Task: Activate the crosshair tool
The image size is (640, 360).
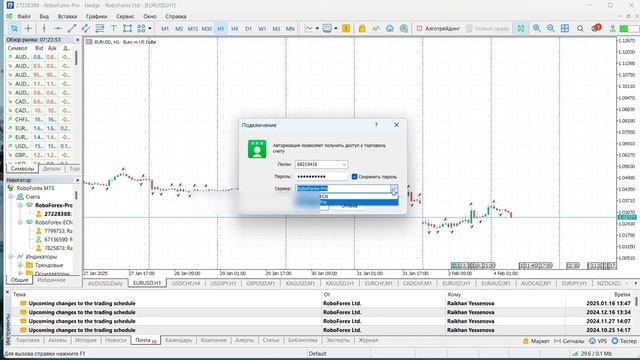Action: coord(28,29)
